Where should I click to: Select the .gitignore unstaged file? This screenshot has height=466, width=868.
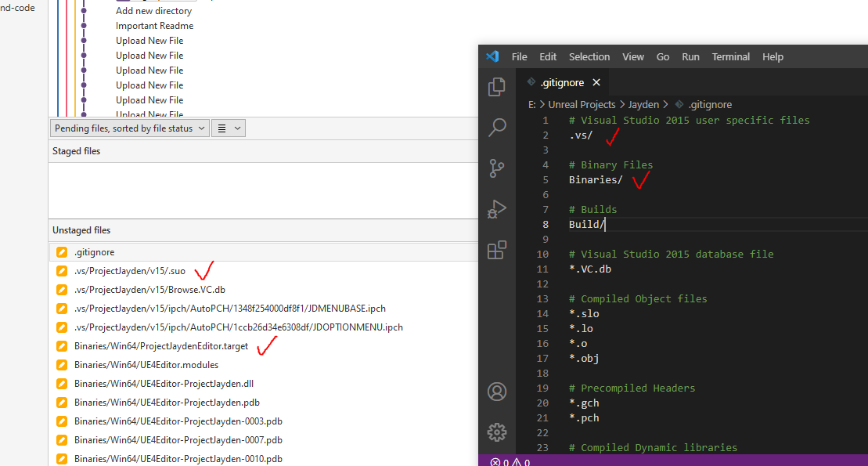(94, 252)
